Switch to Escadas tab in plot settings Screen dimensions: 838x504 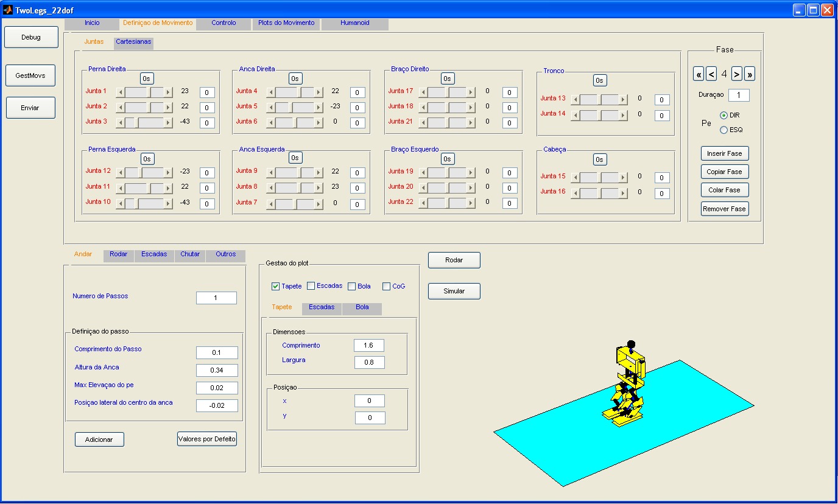322,307
